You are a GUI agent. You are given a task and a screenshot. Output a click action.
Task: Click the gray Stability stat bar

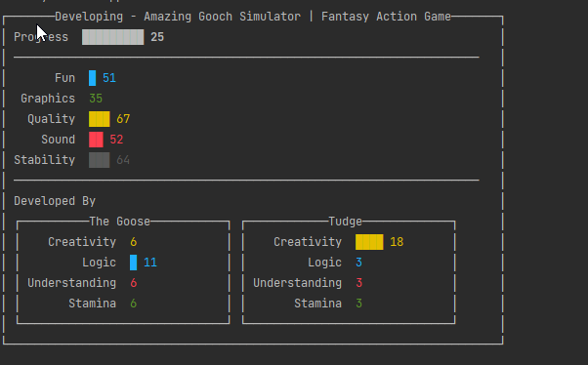coord(100,160)
